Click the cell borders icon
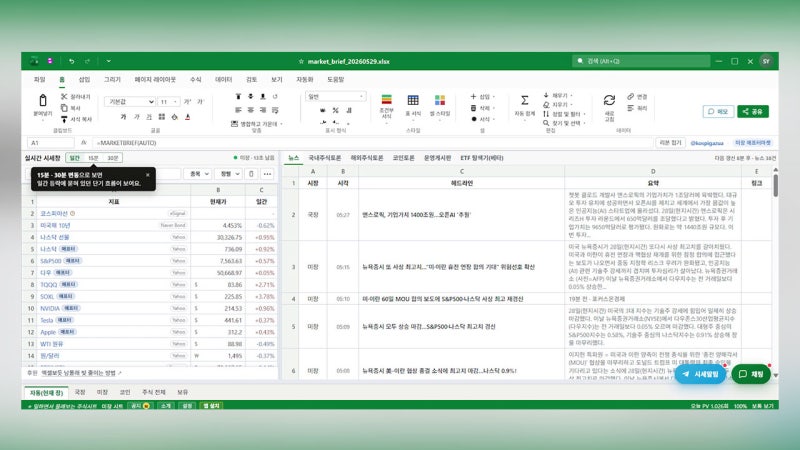 pyautogui.click(x=162, y=117)
